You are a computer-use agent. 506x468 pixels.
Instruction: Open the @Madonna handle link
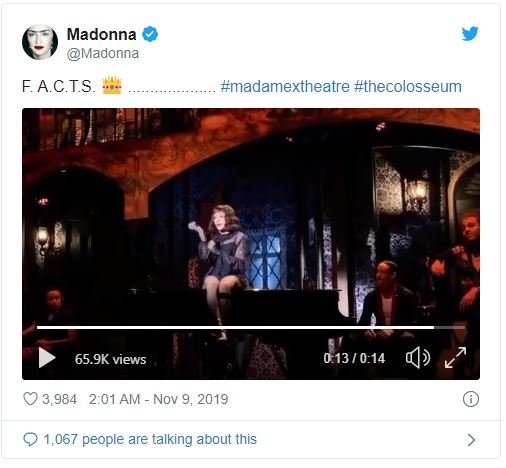point(103,54)
